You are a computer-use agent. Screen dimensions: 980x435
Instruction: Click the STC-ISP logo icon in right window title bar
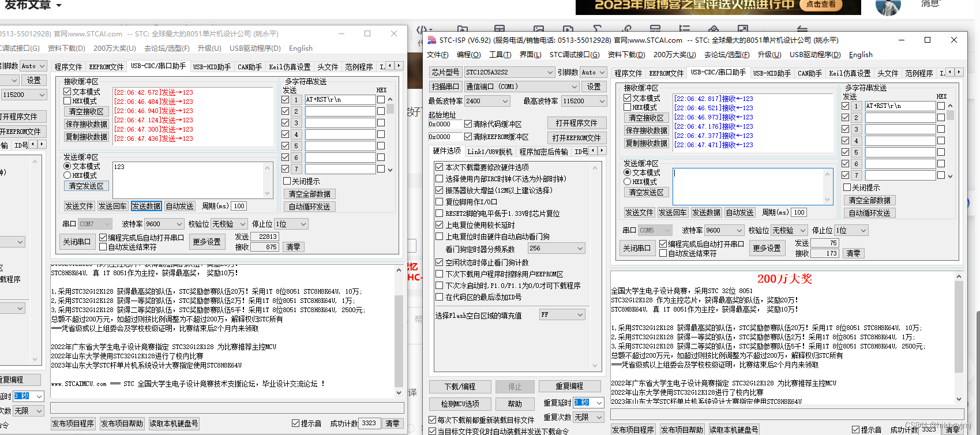coord(431,40)
